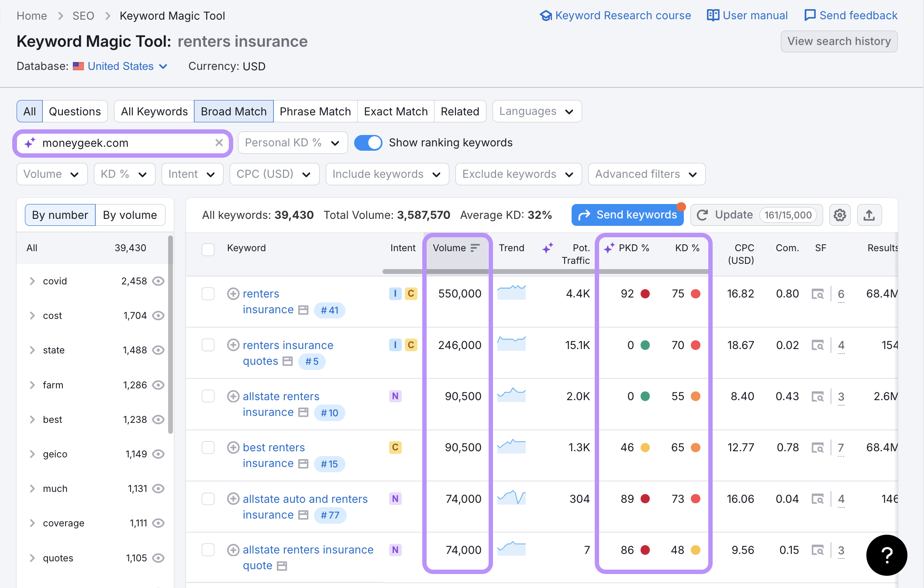Viewport: 924px width, 588px height.
Task: Clear the moneygeek.com domain field
Action: click(x=219, y=143)
